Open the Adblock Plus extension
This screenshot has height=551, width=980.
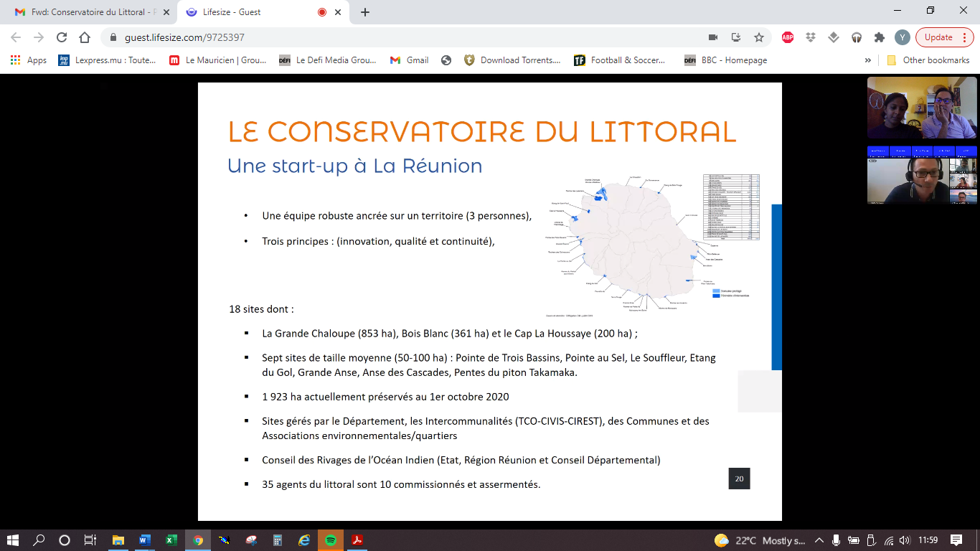click(x=788, y=37)
